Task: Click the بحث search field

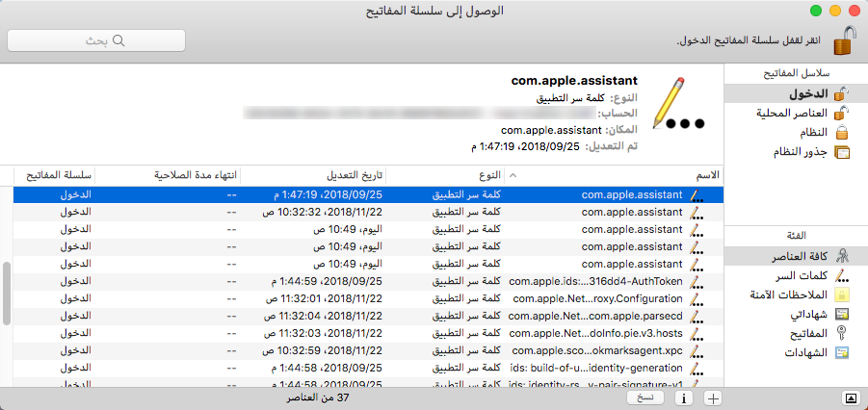Action: point(109,41)
